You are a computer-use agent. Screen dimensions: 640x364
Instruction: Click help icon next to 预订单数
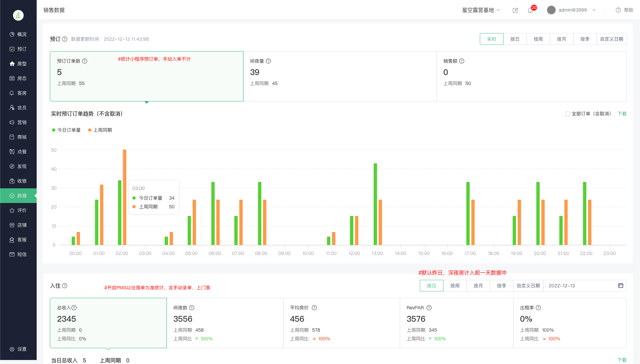pos(85,61)
